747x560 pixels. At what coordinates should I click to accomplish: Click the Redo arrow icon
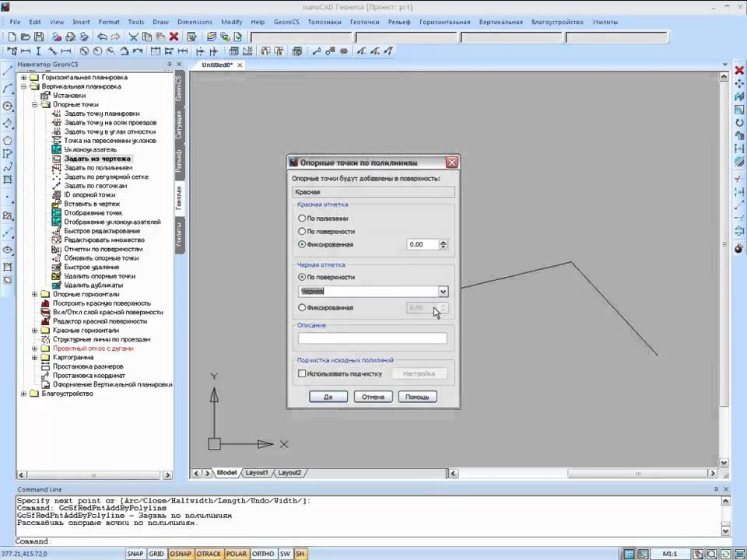pyautogui.click(x=115, y=37)
